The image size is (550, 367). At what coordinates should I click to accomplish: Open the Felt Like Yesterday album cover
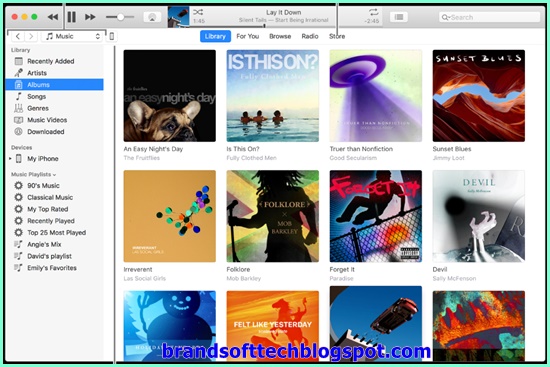273,326
